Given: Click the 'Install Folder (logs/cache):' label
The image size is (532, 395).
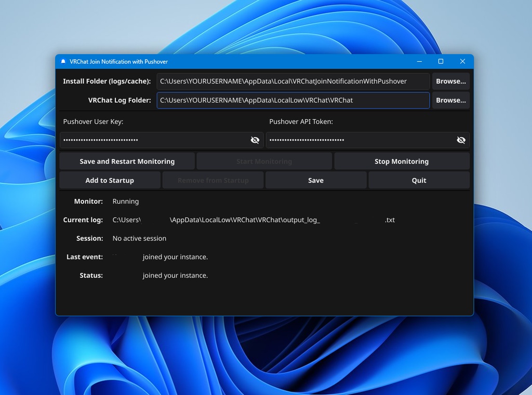Looking at the screenshot, I should click(x=107, y=81).
